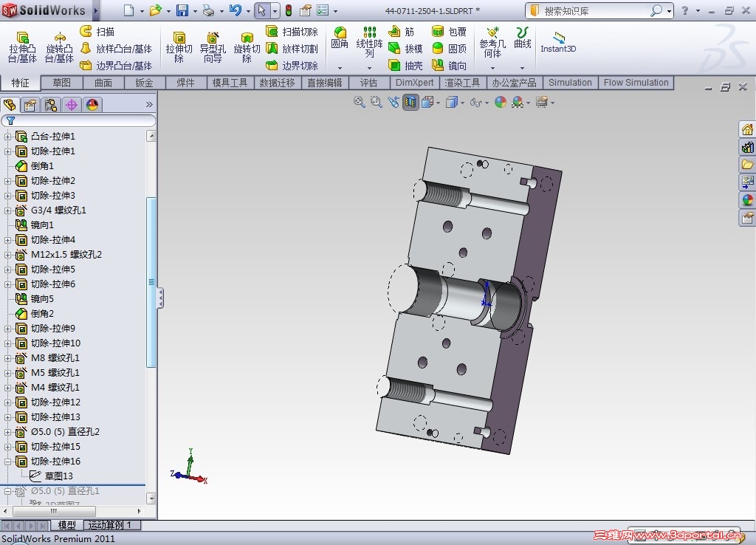Open the Undo dropdown arrow

click(x=248, y=10)
